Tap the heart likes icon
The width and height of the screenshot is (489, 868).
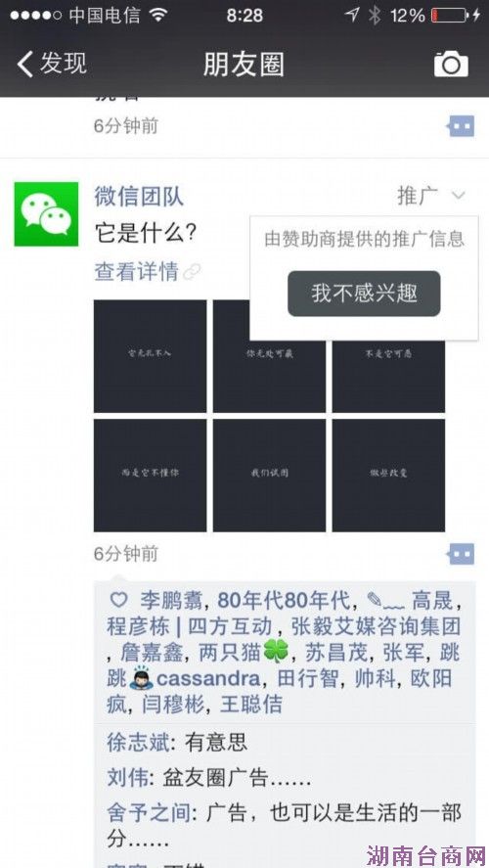pos(118,600)
